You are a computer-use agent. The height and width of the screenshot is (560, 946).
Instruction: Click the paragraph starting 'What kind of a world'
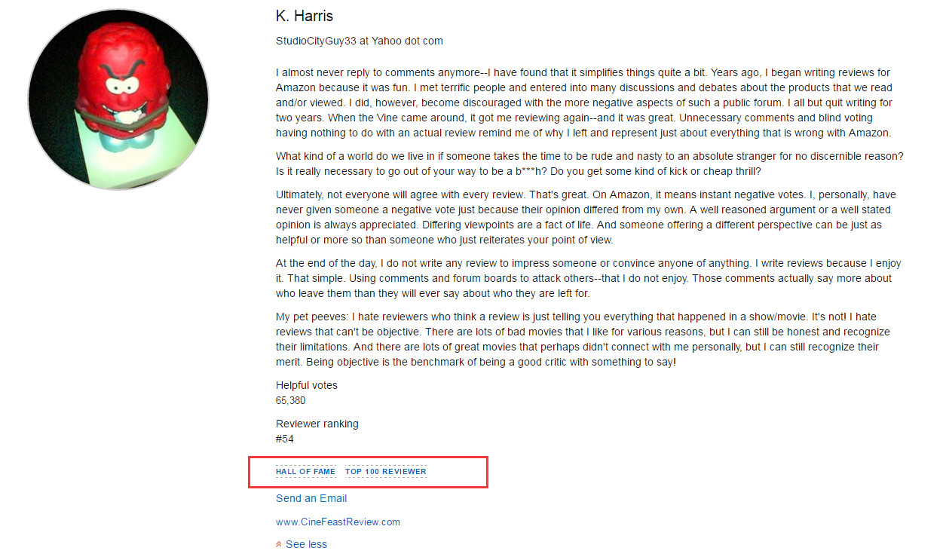[589, 164]
